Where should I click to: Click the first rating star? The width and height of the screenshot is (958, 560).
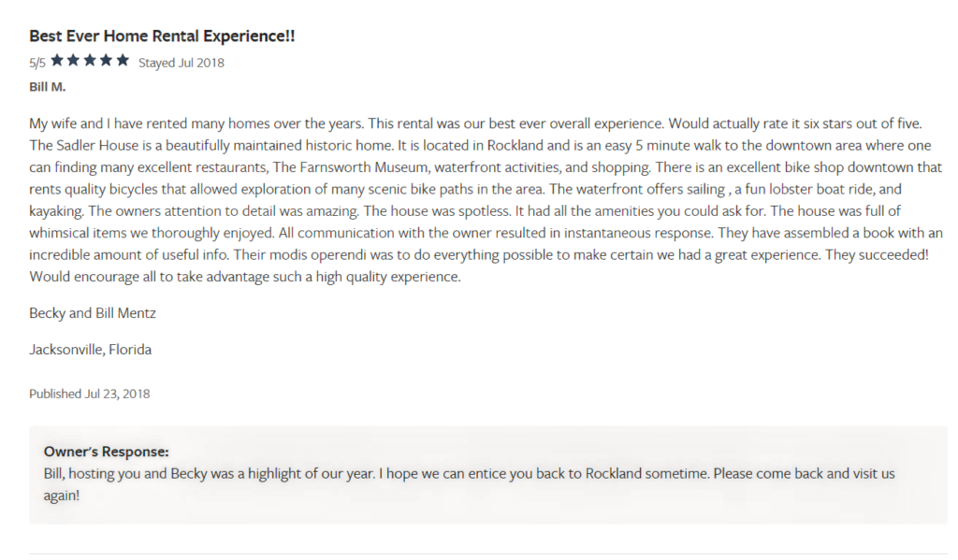click(x=57, y=61)
